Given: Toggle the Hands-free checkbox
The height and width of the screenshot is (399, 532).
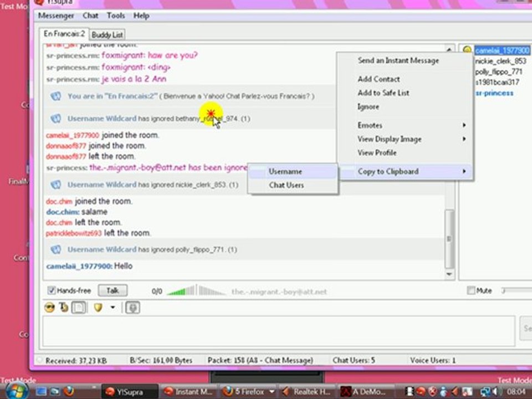Looking at the screenshot, I should coord(51,290).
